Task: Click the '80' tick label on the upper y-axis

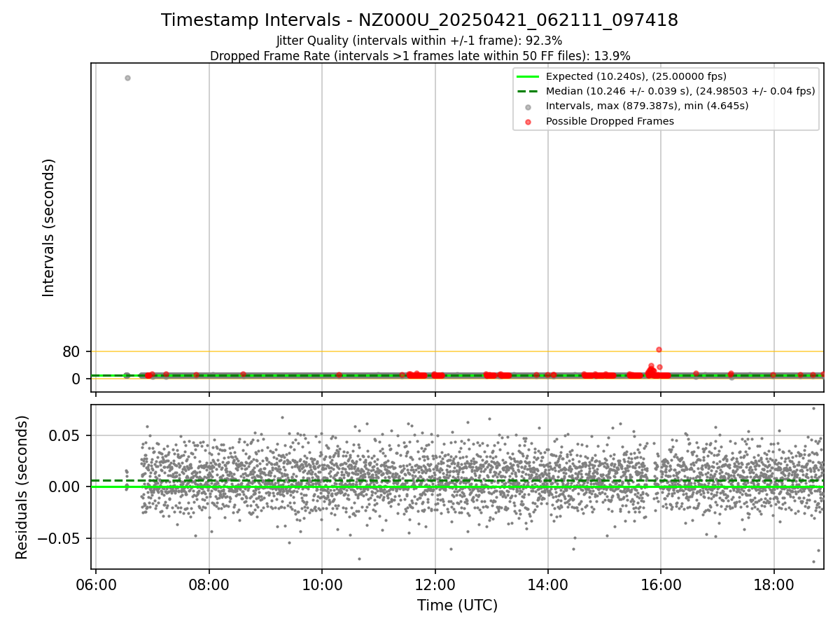Action: (x=71, y=352)
